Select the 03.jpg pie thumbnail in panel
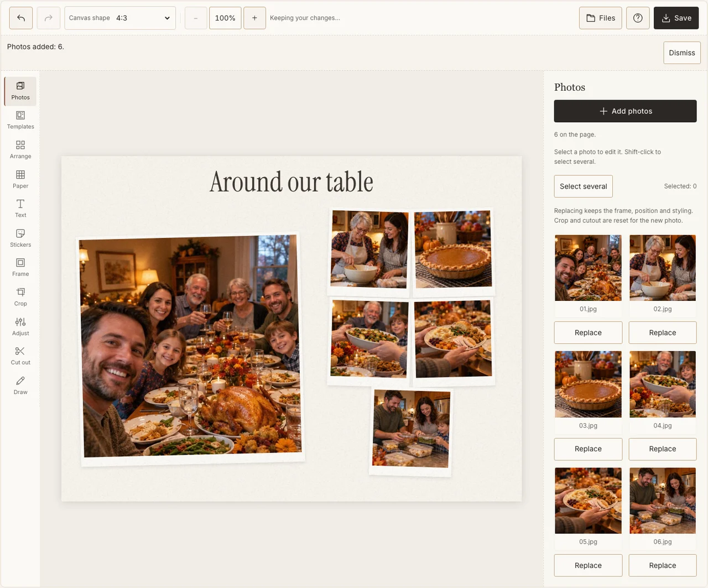The height and width of the screenshot is (588, 708). coord(588,384)
